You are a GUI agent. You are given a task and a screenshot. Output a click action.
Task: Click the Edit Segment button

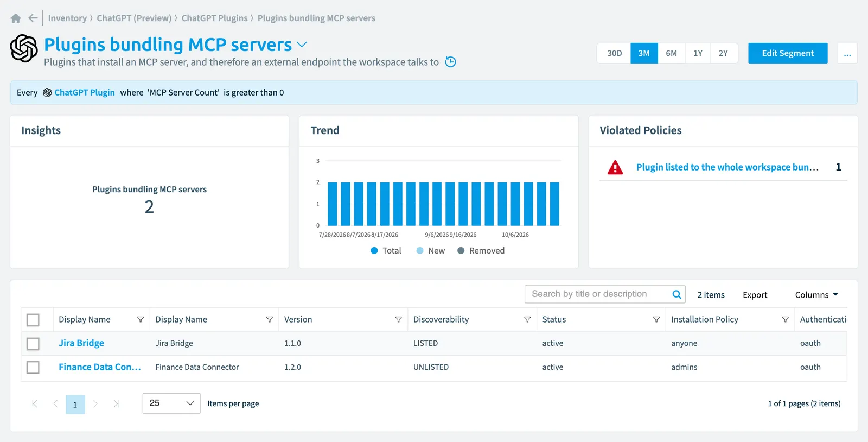pyautogui.click(x=788, y=53)
